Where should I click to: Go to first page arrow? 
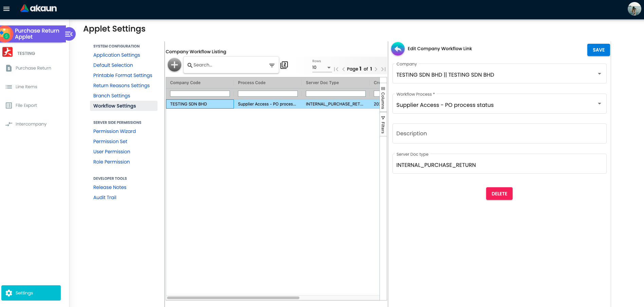pyautogui.click(x=336, y=69)
